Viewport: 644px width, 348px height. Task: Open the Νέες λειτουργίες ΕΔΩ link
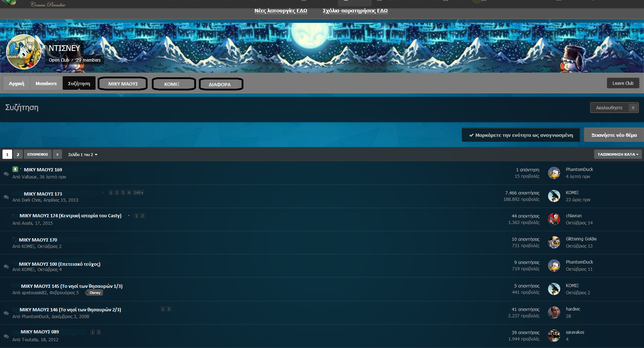tap(281, 11)
